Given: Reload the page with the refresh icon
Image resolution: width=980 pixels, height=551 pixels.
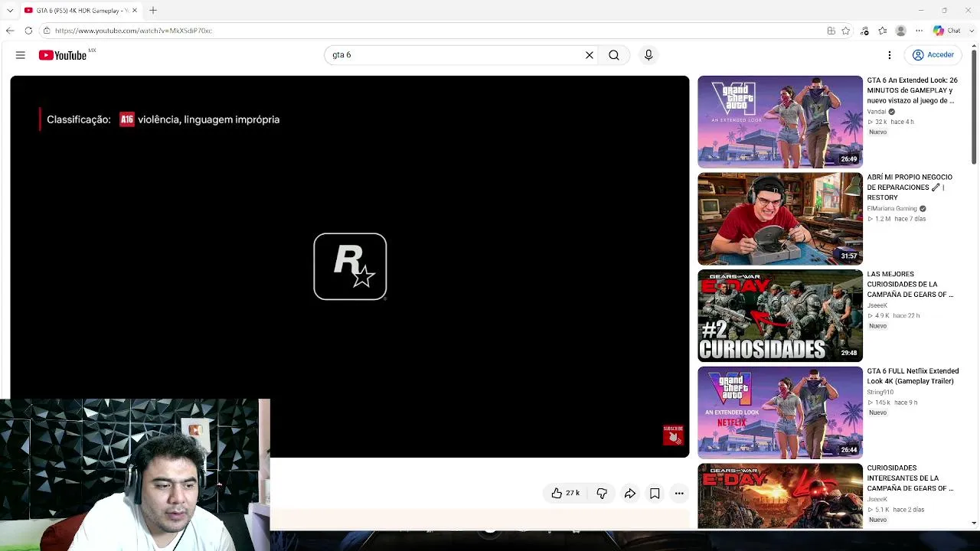Looking at the screenshot, I should coord(28,31).
